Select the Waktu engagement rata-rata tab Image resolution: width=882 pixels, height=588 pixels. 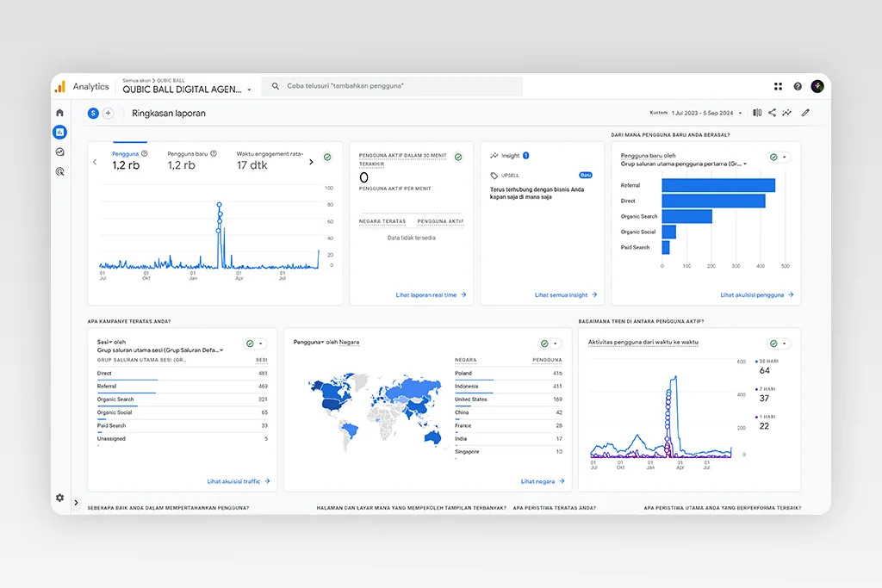pyautogui.click(x=270, y=160)
